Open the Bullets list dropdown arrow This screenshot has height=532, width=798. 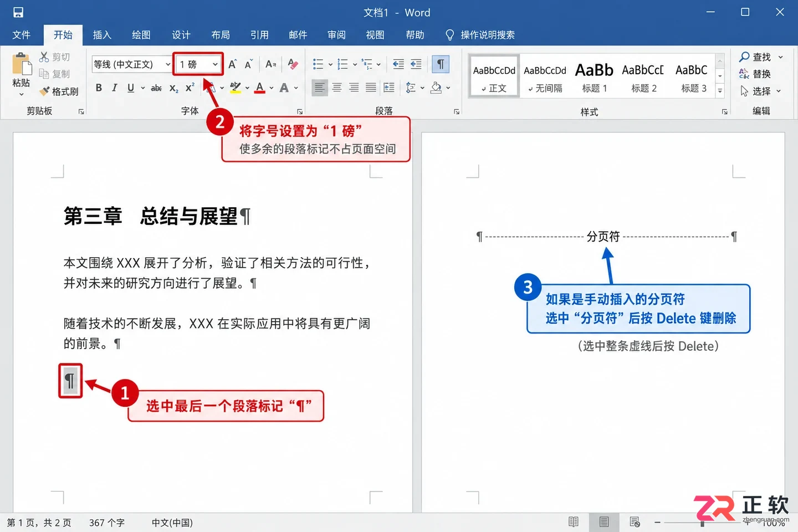tap(331, 64)
